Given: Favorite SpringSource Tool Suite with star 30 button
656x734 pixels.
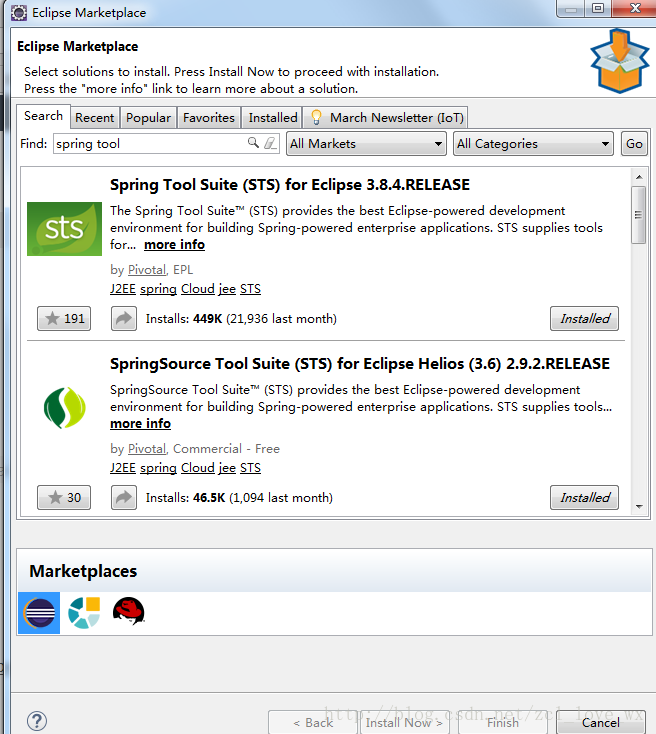Looking at the screenshot, I should click(64, 498).
